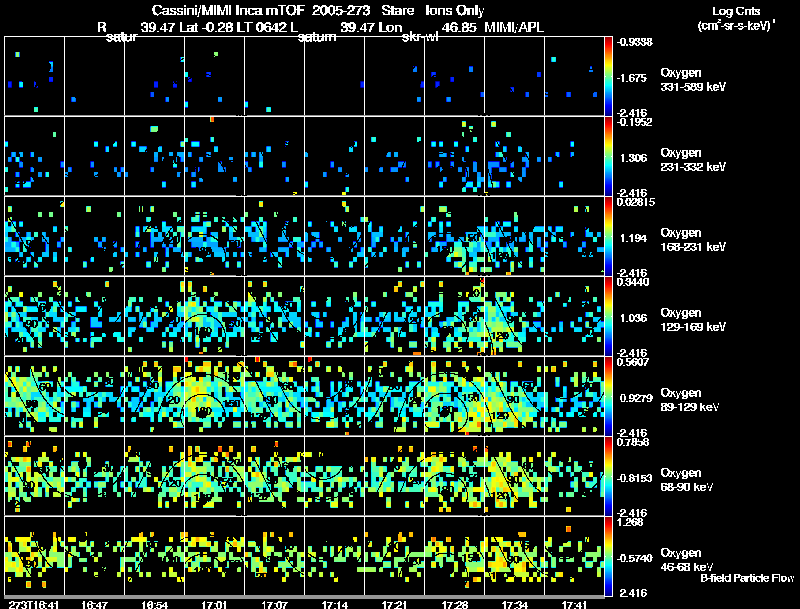Viewport: 800px width, 609px height.
Task: Select the 1.036 scale value
Action: (x=633, y=318)
